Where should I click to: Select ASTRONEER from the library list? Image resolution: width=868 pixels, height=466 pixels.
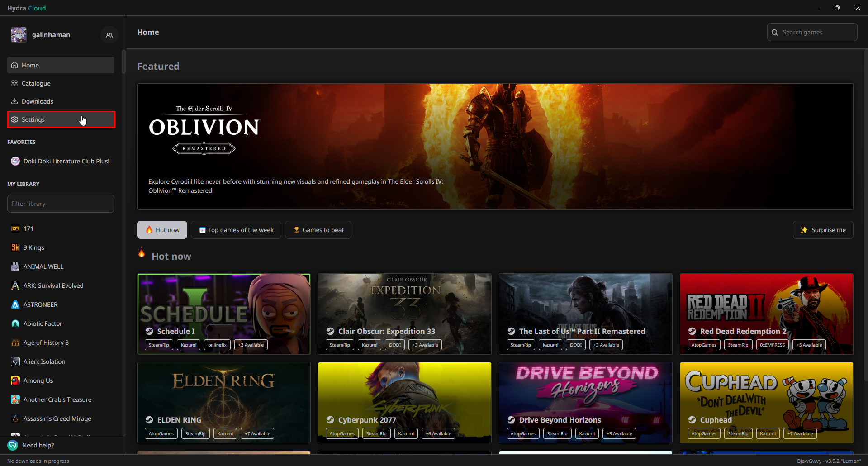pos(40,304)
